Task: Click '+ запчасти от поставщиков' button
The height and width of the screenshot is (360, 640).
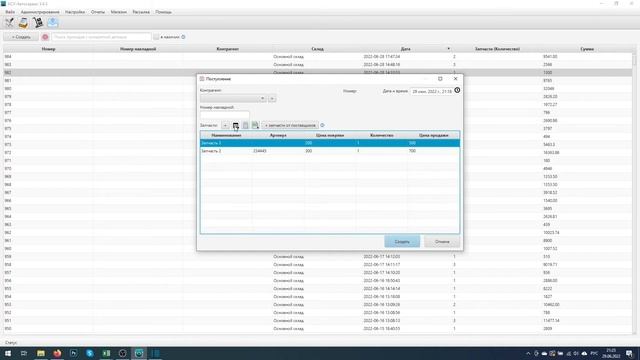Action: pyautogui.click(x=290, y=125)
